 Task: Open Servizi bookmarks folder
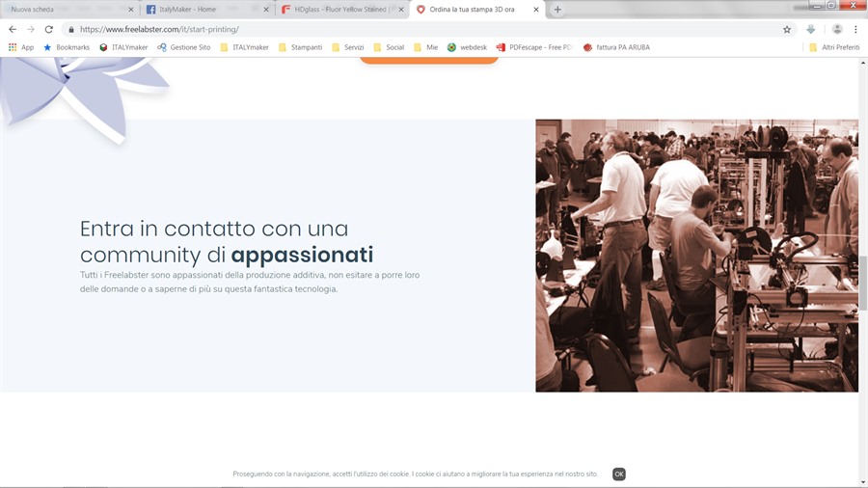pos(347,47)
